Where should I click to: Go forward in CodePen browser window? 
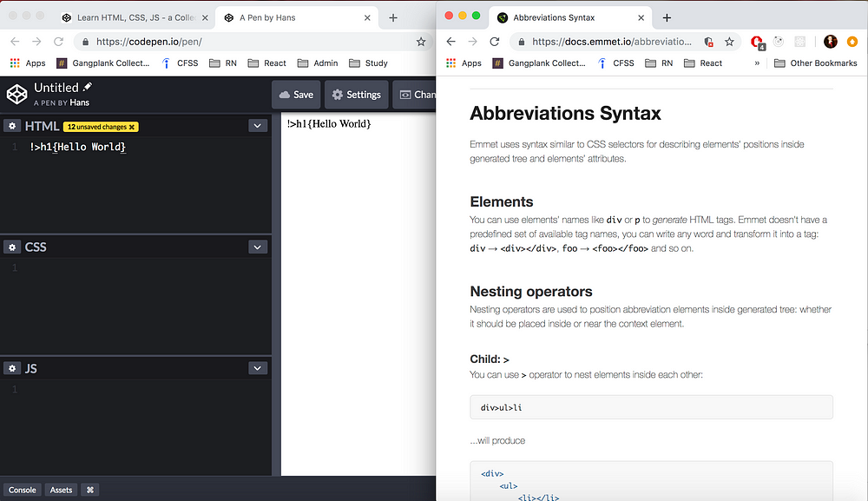coord(36,42)
